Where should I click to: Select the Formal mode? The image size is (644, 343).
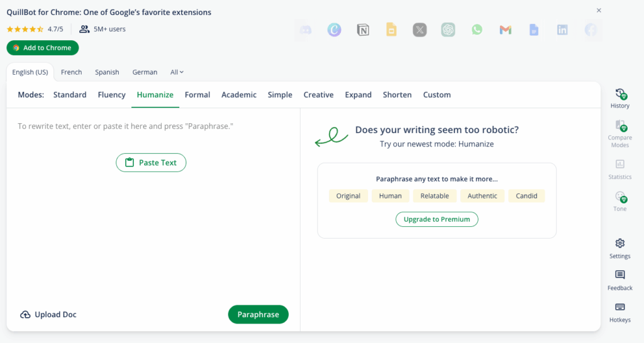click(x=197, y=95)
